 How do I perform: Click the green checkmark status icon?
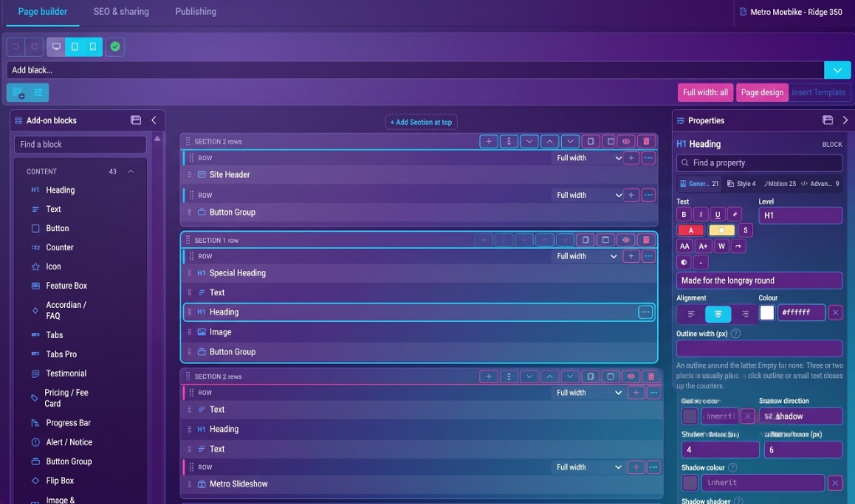coord(115,47)
